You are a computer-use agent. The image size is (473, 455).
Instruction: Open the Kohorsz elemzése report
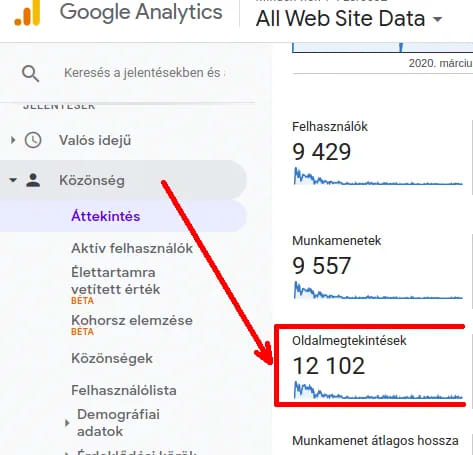[x=132, y=320]
